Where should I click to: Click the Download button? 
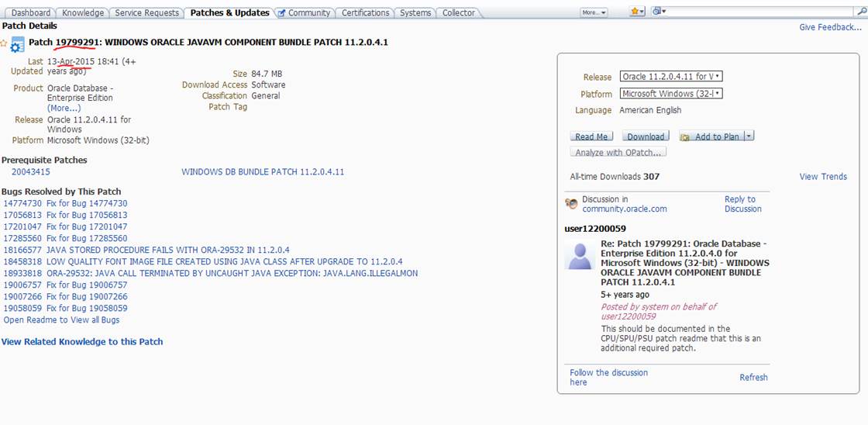(646, 136)
